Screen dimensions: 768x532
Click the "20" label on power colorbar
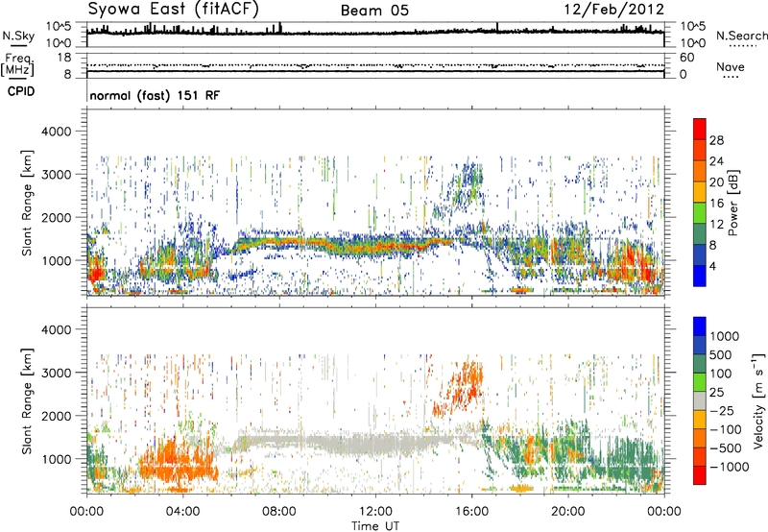(x=716, y=182)
